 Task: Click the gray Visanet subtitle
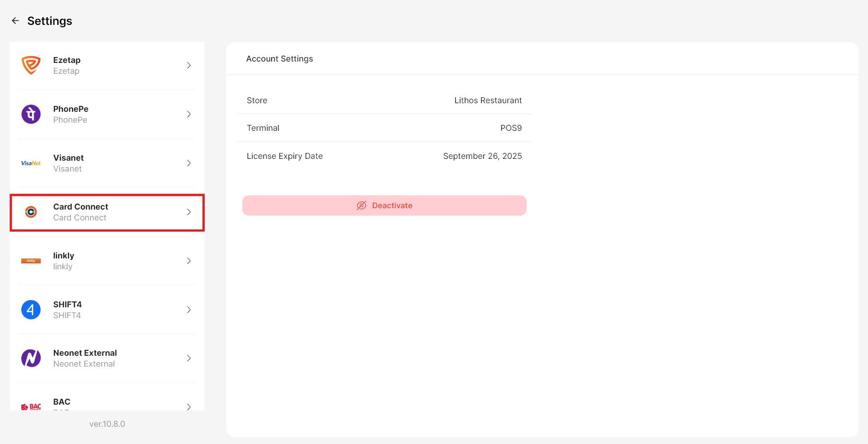67,169
